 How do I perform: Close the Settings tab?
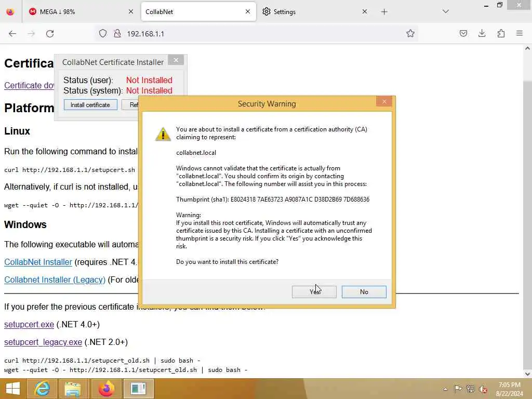point(365,12)
